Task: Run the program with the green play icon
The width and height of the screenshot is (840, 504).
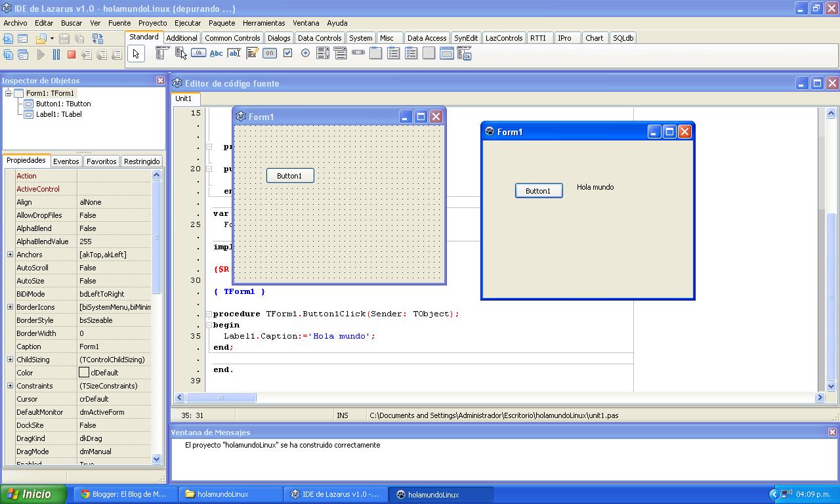Action: [x=41, y=55]
